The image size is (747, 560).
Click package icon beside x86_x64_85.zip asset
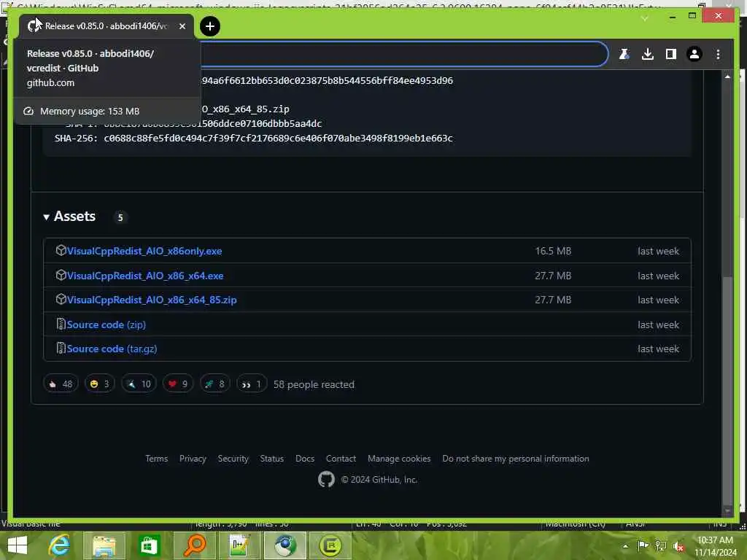[x=61, y=300]
